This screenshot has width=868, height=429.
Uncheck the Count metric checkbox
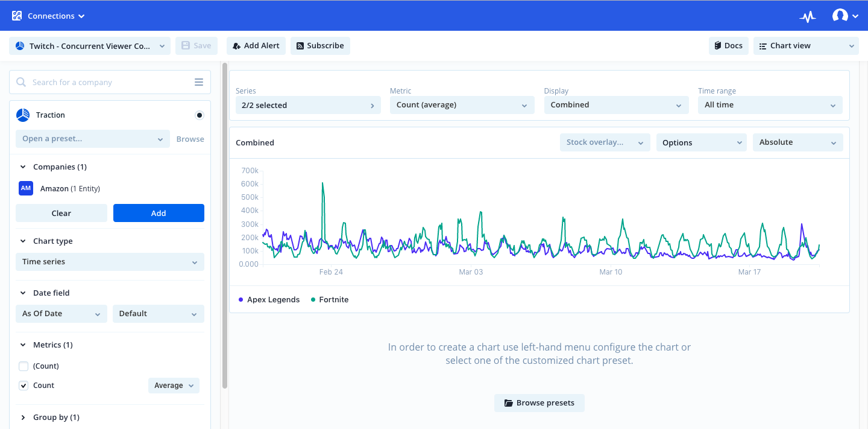(x=24, y=386)
